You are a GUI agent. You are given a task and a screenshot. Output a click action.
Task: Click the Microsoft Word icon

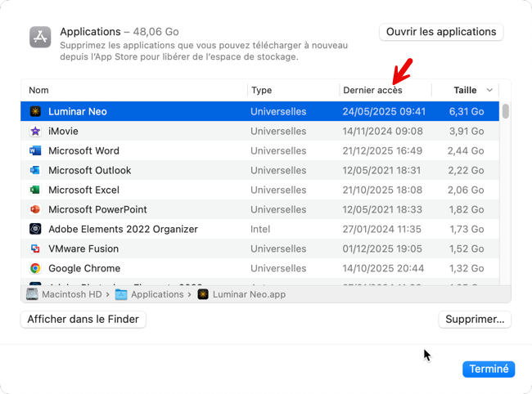click(35, 150)
